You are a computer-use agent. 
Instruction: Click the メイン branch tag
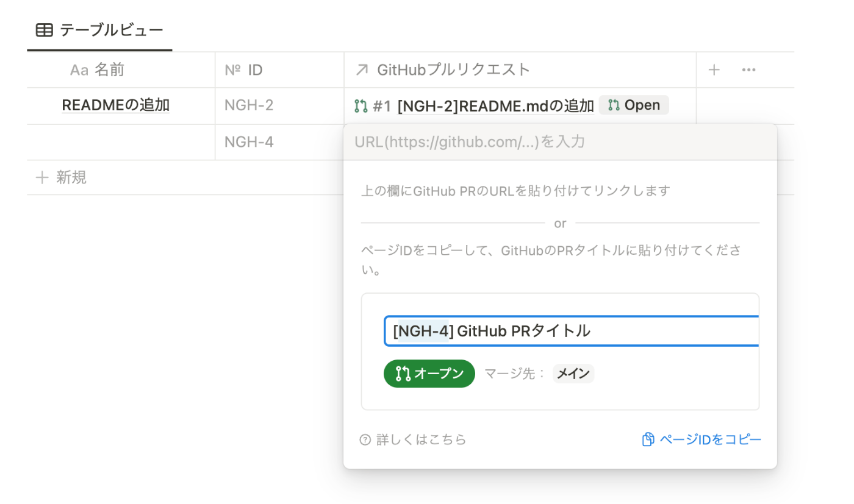pyautogui.click(x=573, y=374)
